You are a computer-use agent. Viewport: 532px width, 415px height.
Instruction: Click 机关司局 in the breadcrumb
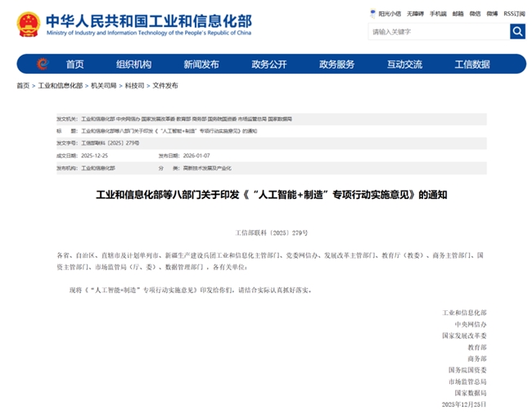click(104, 85)
